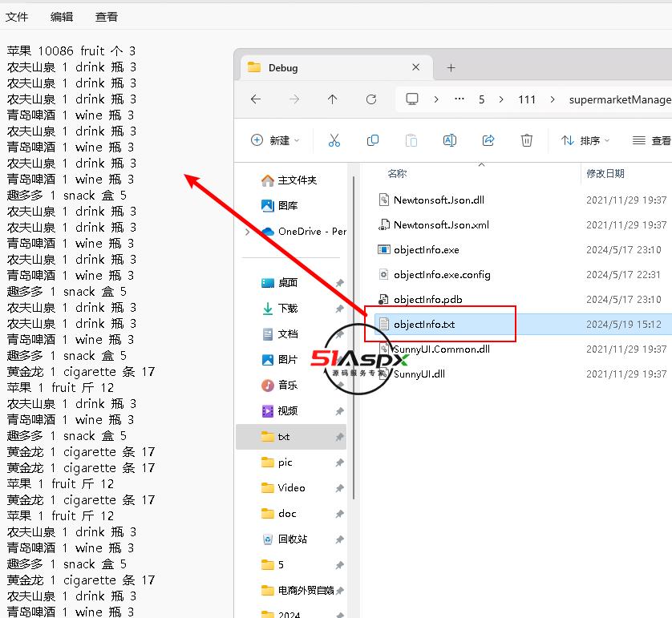Refresh the current folder

click(371, 99)
